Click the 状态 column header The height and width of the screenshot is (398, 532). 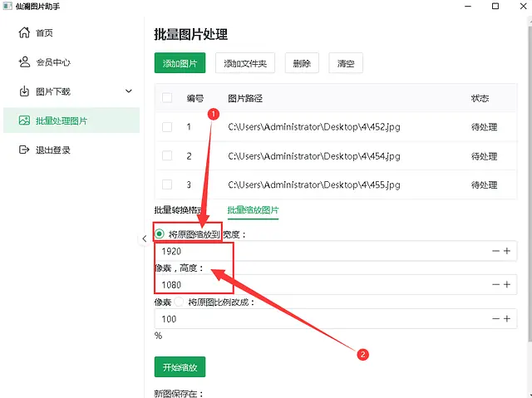(480, 99)
